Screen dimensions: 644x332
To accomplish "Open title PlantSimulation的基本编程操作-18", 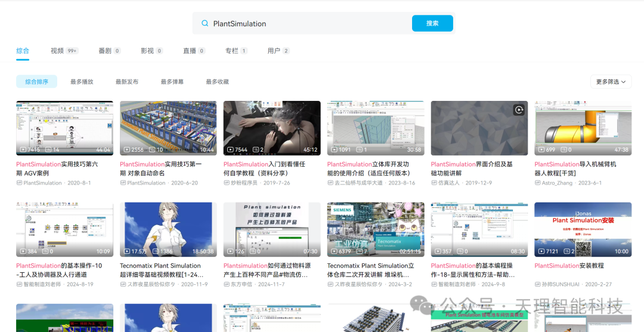I will pyautogui.click(x=473, y=270).
